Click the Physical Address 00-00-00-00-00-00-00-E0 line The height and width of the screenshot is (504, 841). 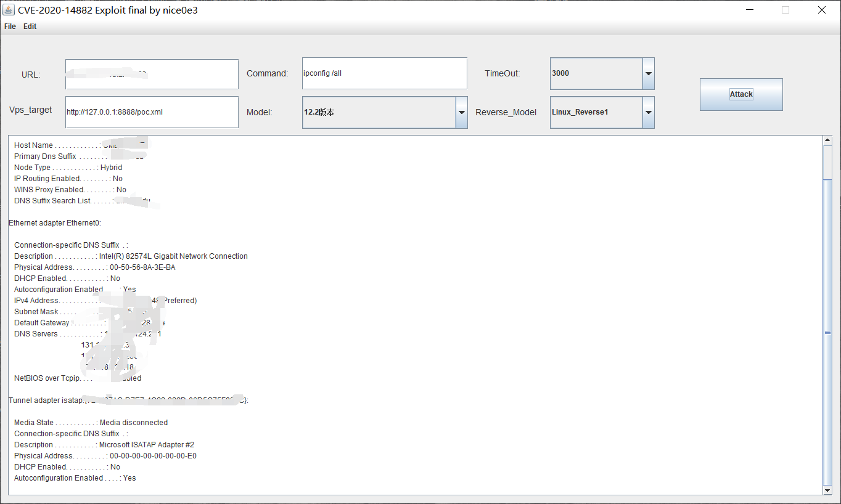(x=105, y=456)
